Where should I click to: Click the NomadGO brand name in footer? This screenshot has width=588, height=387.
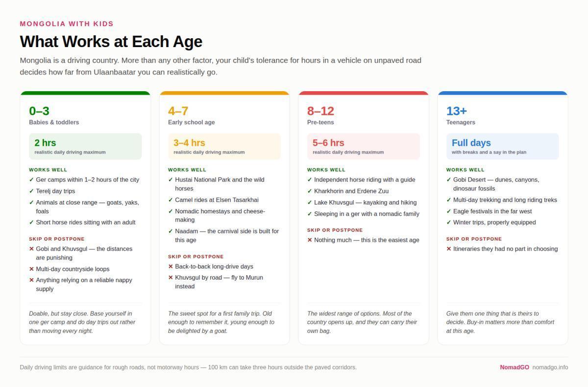tap(514, 367)
